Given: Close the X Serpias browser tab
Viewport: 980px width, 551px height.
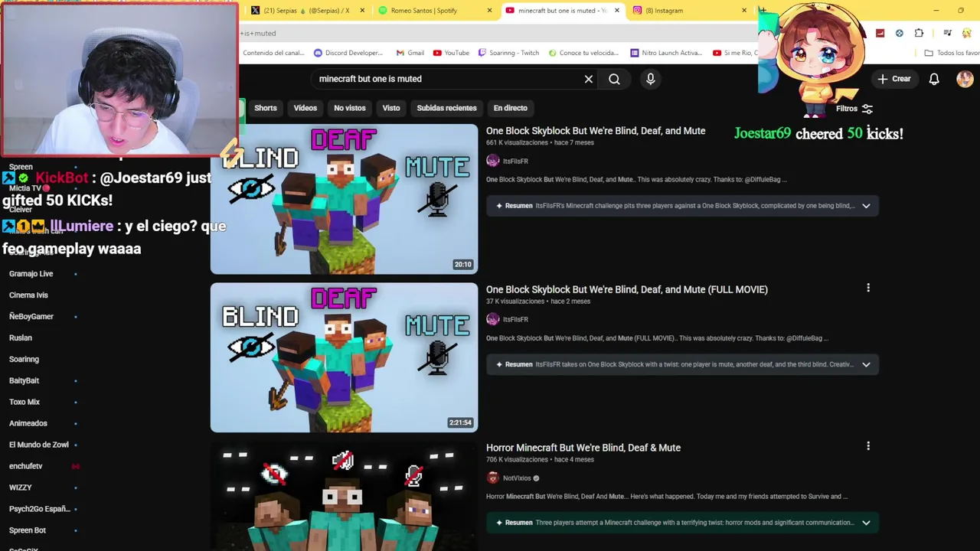Looking at the screenshot, I should coord(362,10).
